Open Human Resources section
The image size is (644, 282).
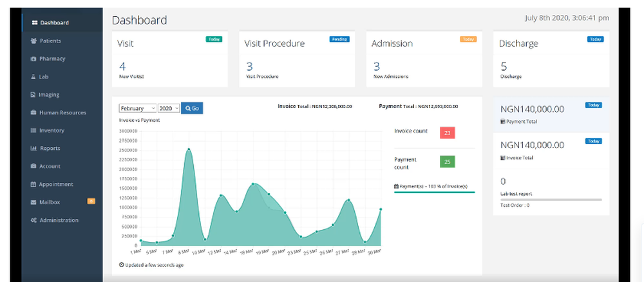pyautogui.click(x=62, y=113)
